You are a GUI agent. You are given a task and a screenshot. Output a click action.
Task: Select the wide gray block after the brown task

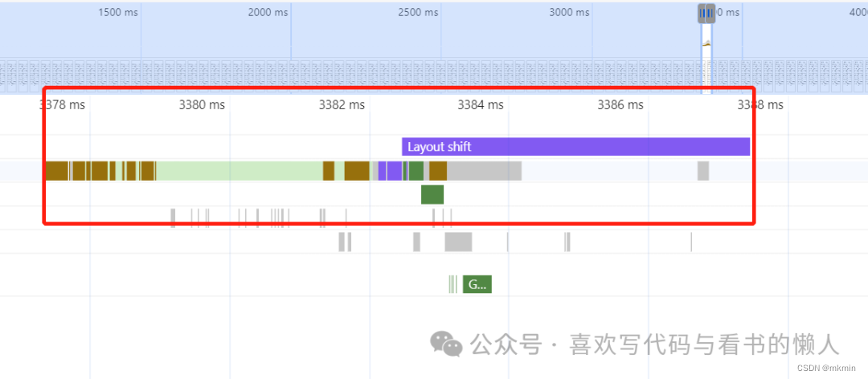[x=485, y=171]
